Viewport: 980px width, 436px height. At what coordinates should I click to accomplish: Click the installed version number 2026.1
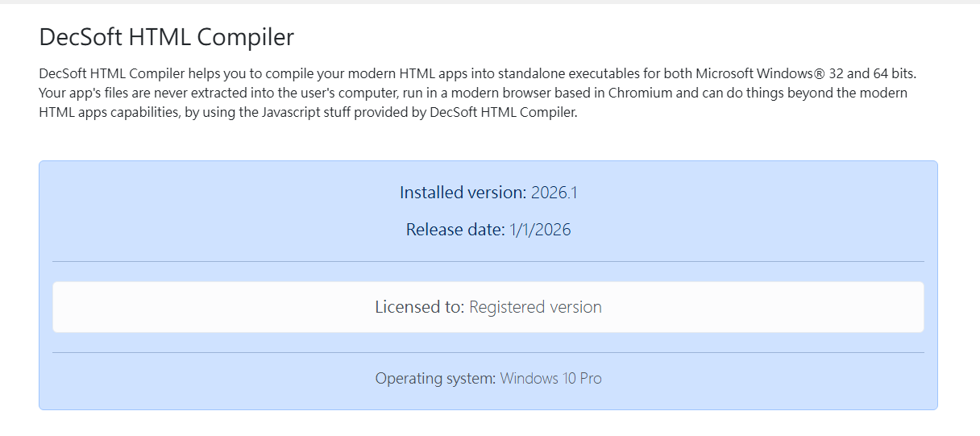tap(554, 193)
